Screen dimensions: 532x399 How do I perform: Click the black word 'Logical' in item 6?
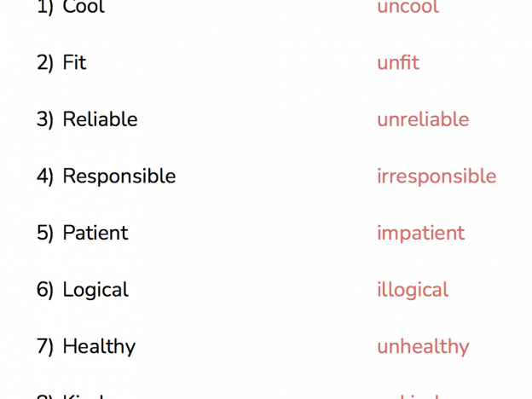pos(95,291)
